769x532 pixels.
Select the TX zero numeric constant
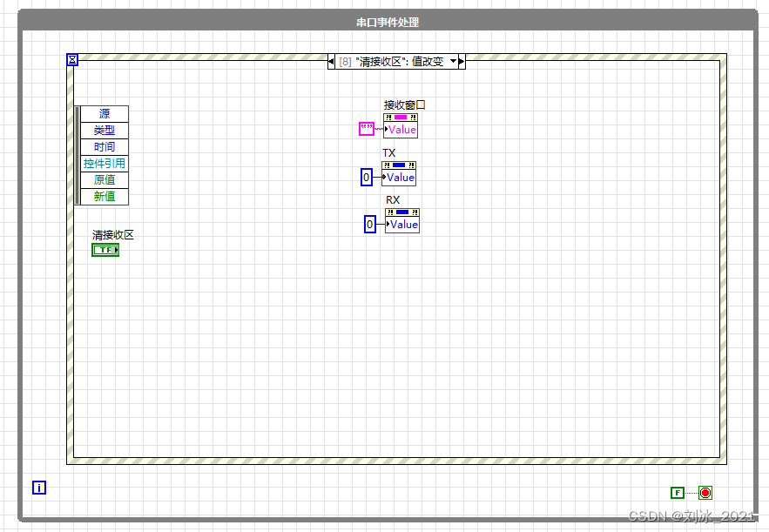point(367,177)
